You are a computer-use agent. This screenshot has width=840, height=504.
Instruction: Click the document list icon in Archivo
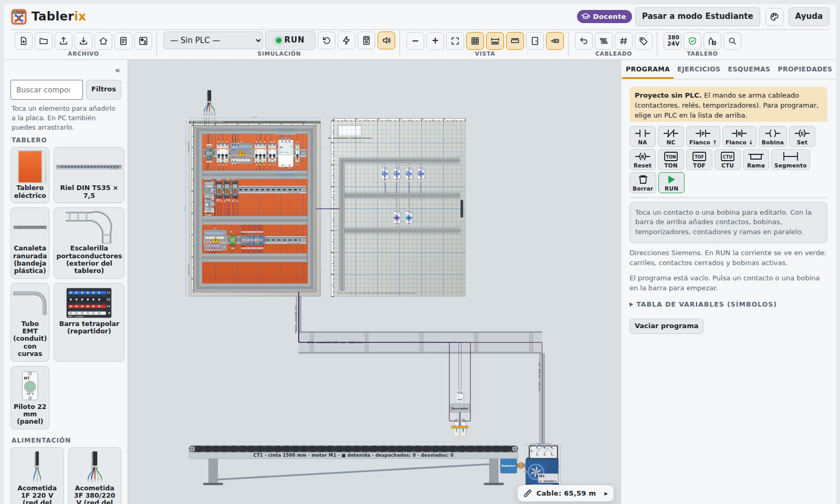123,41
